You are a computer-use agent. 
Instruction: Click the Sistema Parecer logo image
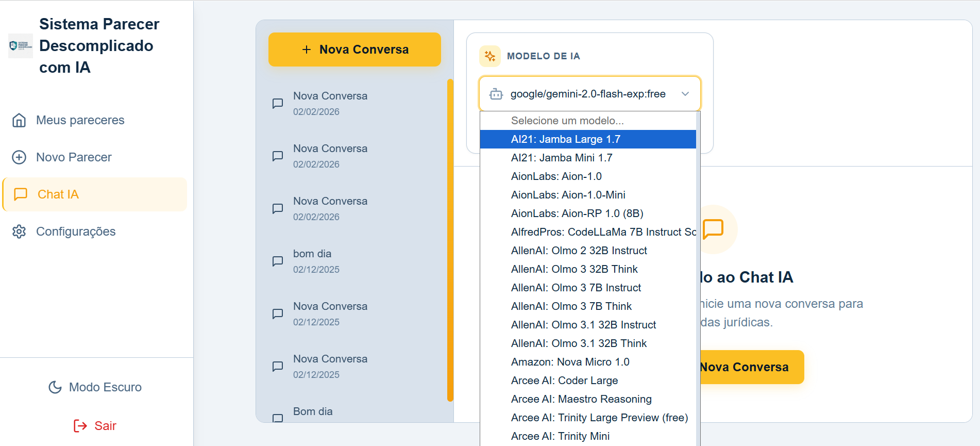[21, 46]
